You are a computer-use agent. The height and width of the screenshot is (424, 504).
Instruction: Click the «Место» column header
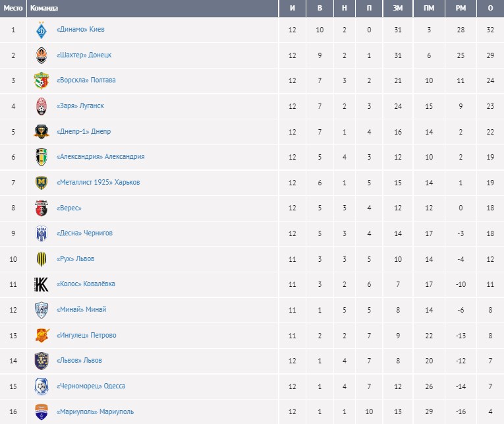pyautogui.click(x=13, y=9)
